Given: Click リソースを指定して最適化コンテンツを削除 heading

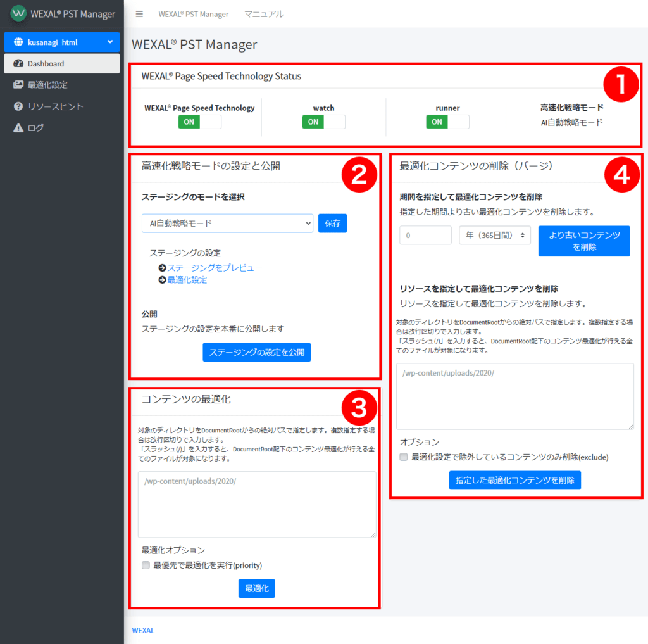Looking at the screenshot, I should click(x=479, y=289).
